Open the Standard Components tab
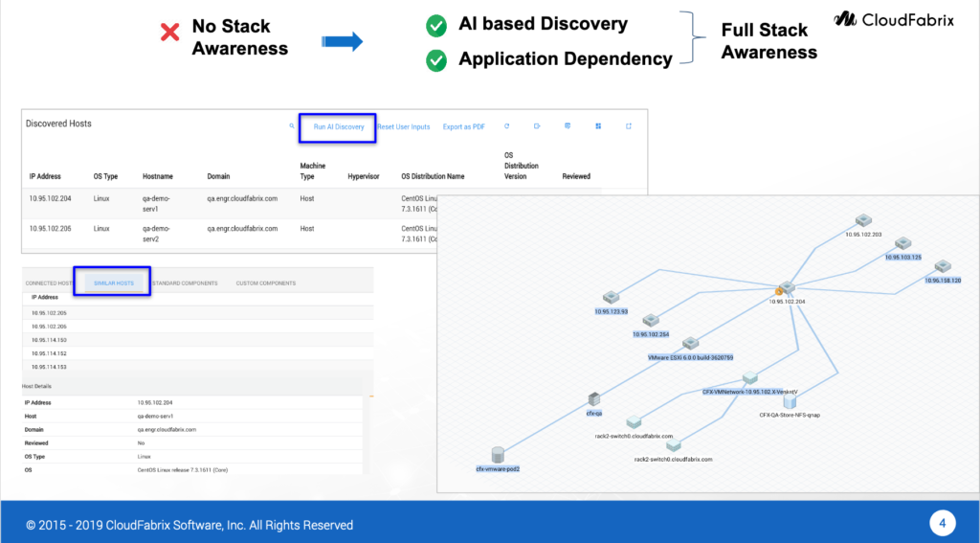The width and height of the screenshot is (980, 543). pos(185,283)
